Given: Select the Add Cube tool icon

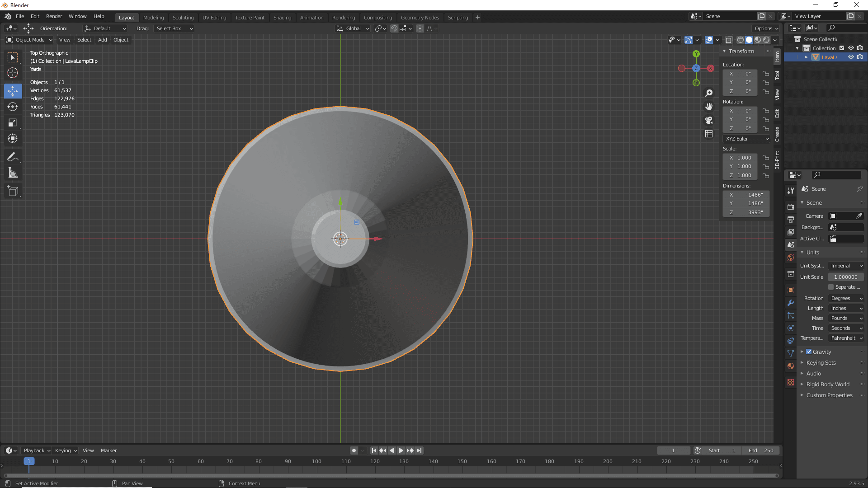Looking at the screenshot, I should pos(13,191).
